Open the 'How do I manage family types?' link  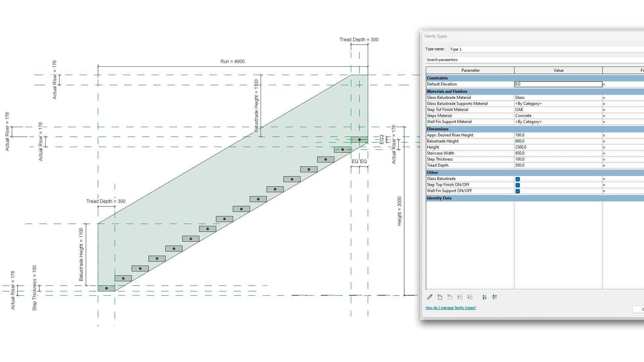click(450, 308)
